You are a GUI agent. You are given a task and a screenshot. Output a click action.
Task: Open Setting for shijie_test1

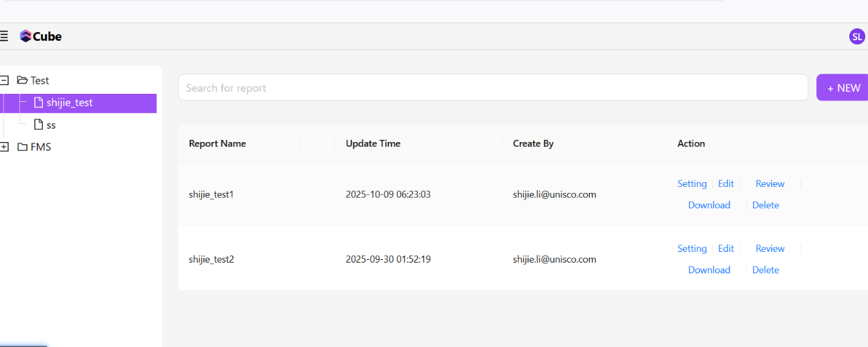pyautogui.click(x=692, y=184)
